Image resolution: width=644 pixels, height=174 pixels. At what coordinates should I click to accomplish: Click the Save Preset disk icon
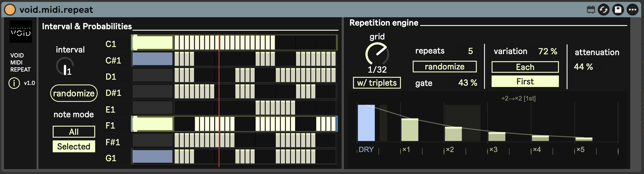pyautogui.click(x=618, y=10)
